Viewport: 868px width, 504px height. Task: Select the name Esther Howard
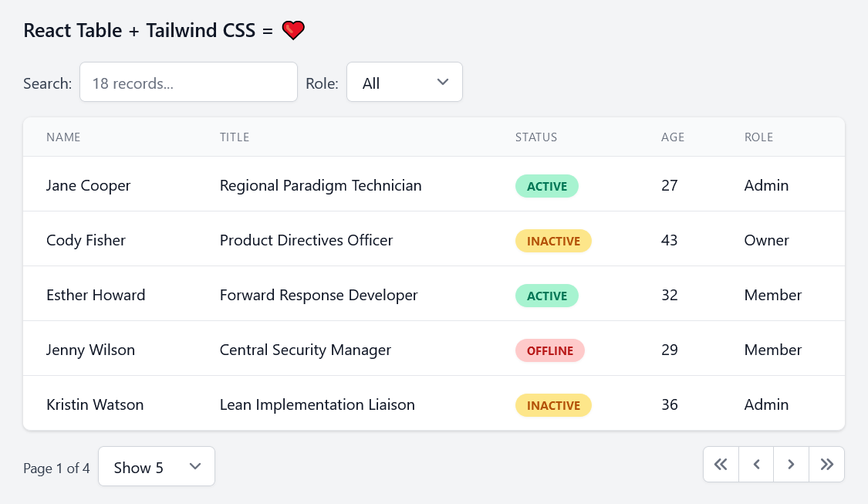(96, 295)
